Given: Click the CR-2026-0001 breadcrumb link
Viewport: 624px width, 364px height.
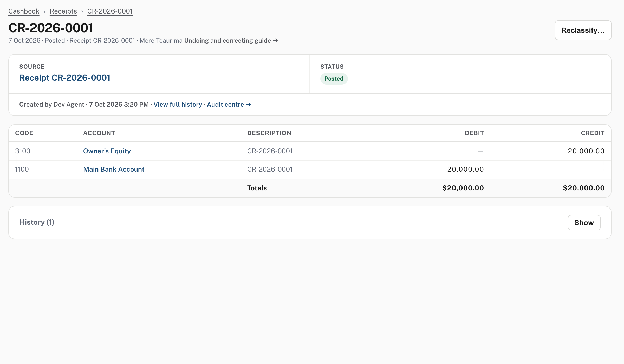Looking at the screenshot, I should [110, 11].
